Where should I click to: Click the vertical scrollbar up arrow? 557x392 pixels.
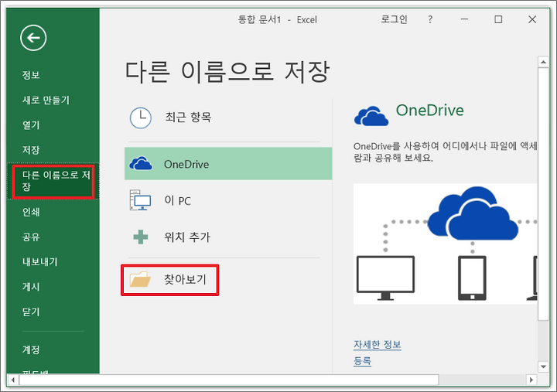click(543, 62)
